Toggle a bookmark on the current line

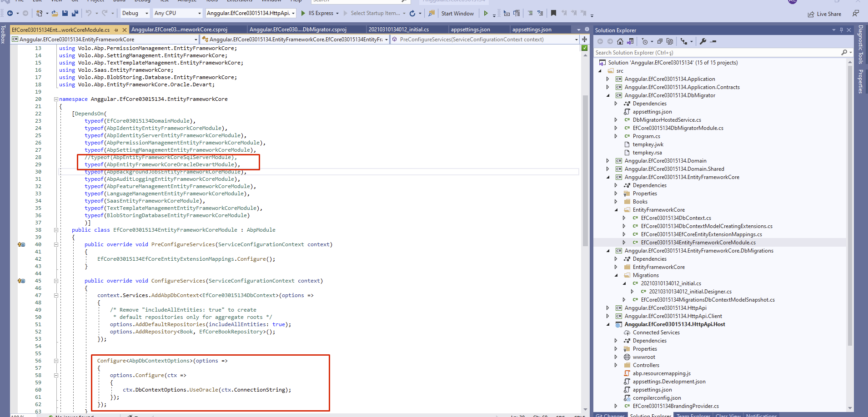[x=553, y=13]
